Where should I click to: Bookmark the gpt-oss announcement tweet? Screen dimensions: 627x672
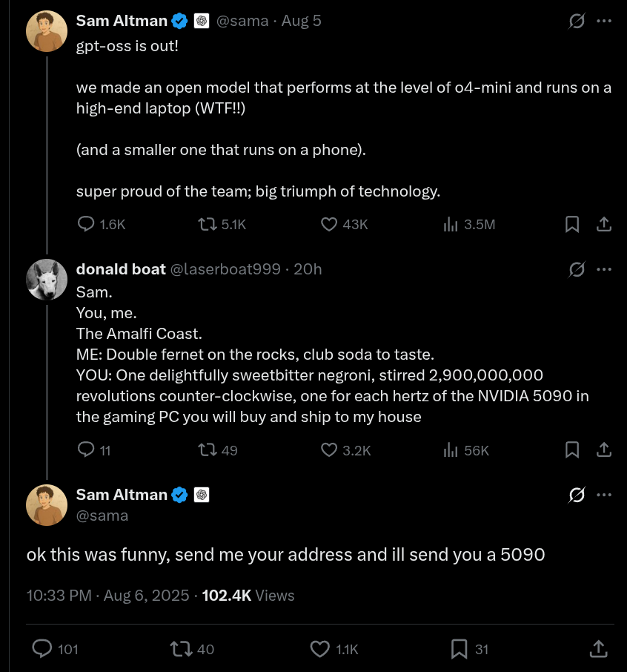572,224
